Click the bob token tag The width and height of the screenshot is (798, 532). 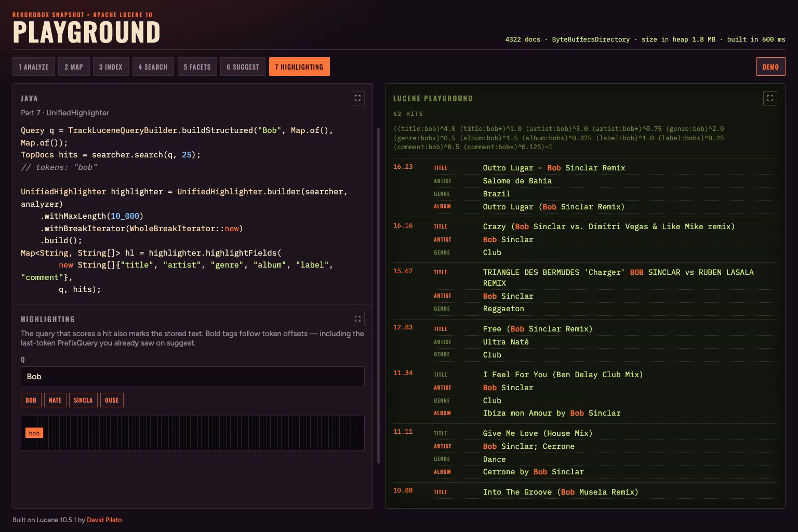34,433
